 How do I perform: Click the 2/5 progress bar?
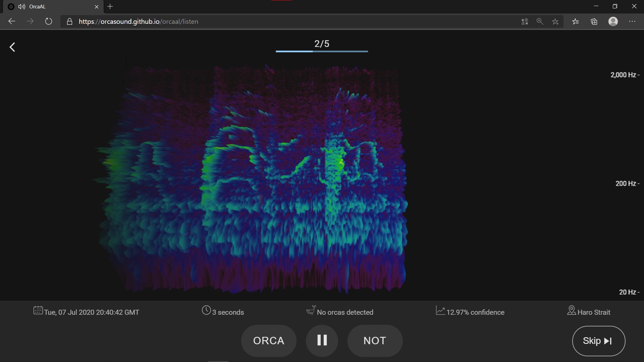[322, 51]
